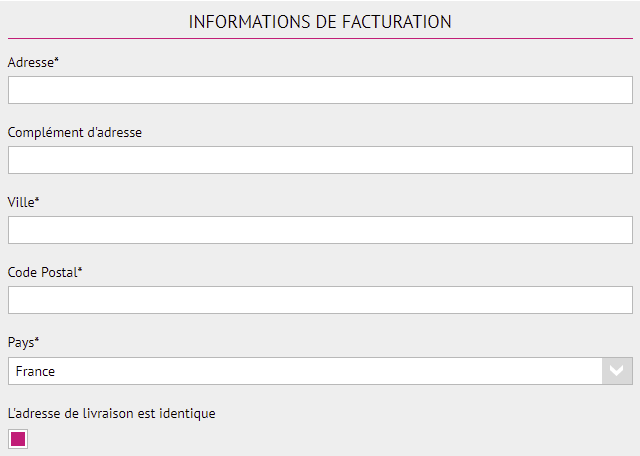Click the 'Code Postal*' label
This screenshot has width=640, height=456.
(45, 272)
